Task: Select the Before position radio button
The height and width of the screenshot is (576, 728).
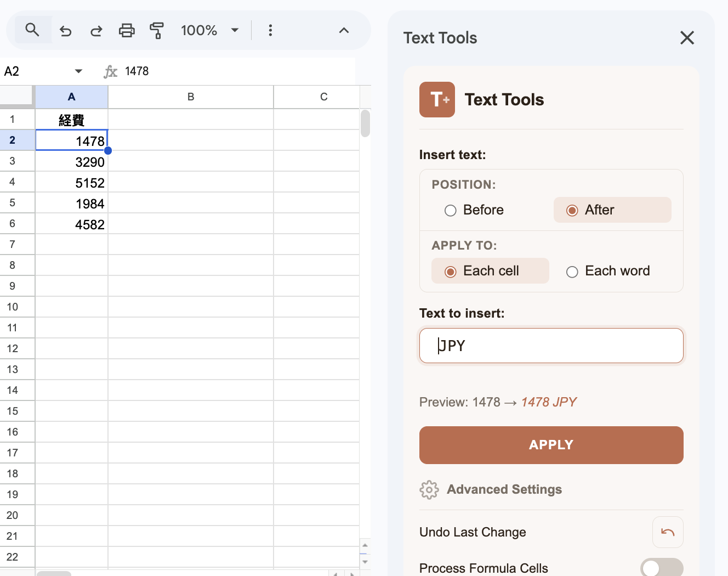Action: click(450, 210)
